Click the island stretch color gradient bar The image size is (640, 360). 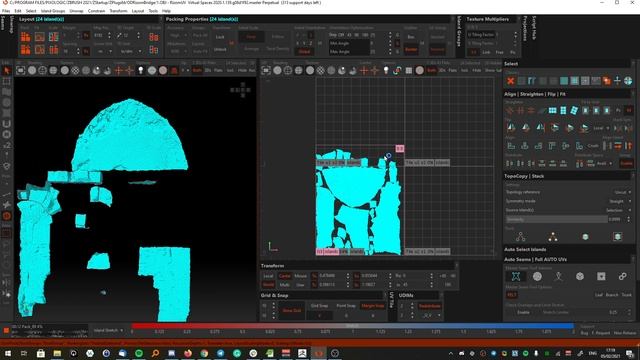pyautogui.click(x=353, y=326)
